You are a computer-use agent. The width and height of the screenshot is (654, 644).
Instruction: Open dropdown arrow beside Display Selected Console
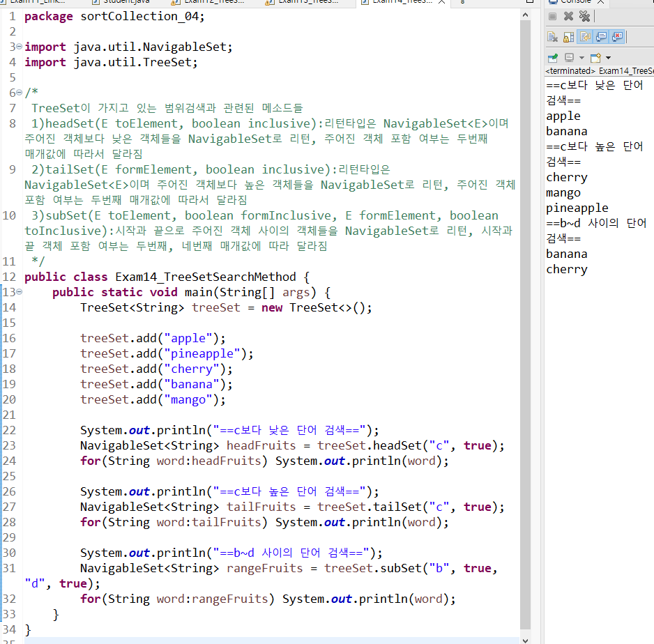click(x=581, y=58)
